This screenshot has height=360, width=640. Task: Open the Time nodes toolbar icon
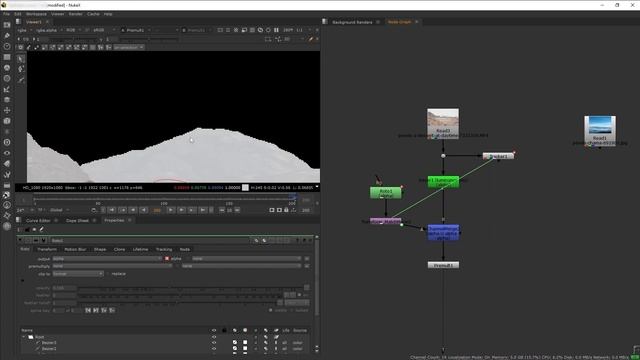tap(7, 46)
